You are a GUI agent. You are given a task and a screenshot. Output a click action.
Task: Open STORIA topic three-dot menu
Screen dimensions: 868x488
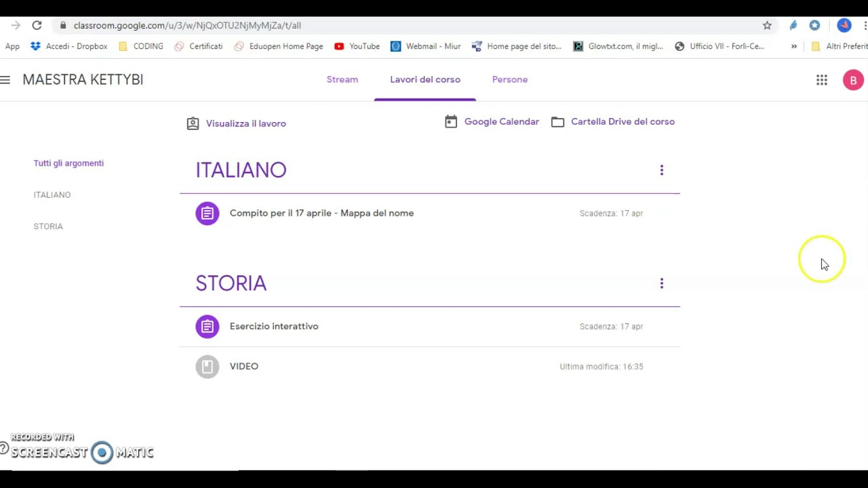click(662, 283)
